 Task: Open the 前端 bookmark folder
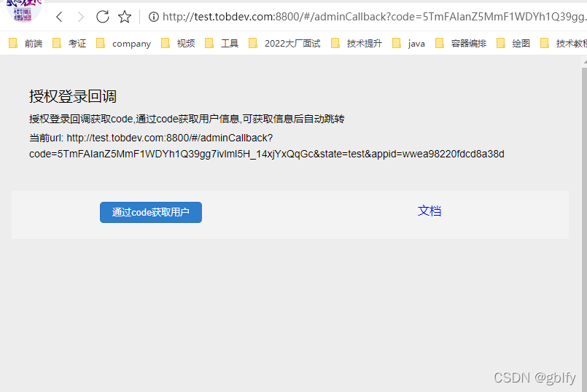pyautogui.click(x=26, y=44)
